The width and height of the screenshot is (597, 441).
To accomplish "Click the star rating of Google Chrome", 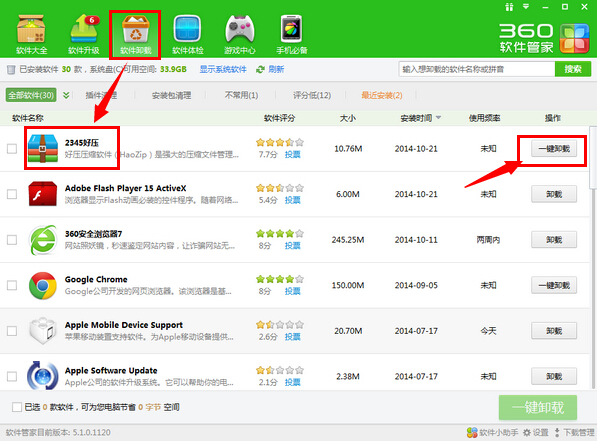I will (280, 279).
